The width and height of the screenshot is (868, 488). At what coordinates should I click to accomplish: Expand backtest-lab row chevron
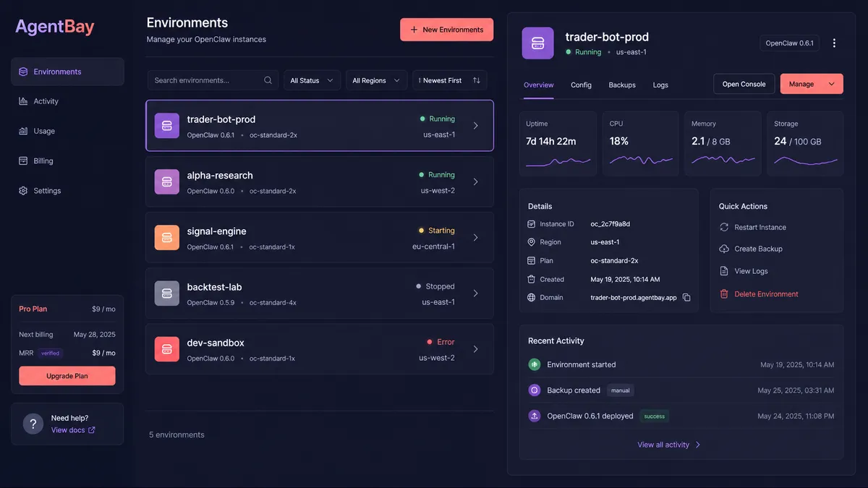pos(475,293)
